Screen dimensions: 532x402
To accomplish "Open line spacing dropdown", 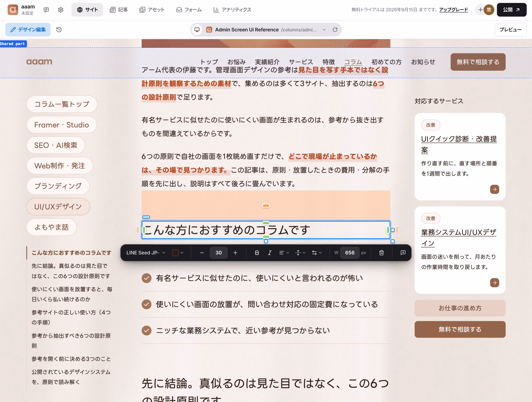I will point(300,253).
